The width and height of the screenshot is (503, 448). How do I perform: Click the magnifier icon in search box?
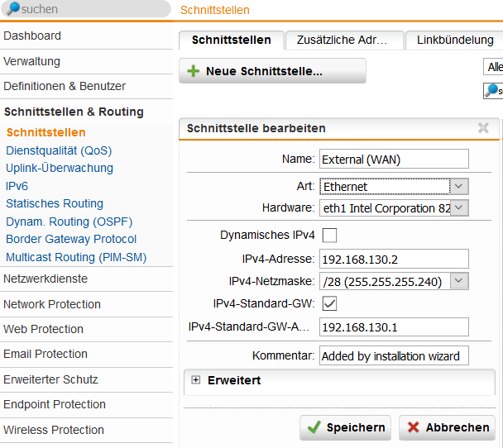coord(14,10)
